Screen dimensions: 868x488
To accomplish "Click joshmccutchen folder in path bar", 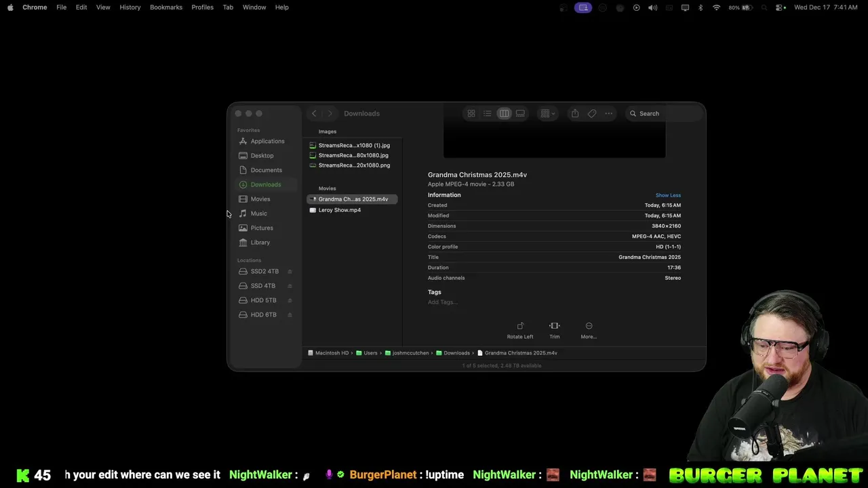I will click(407, 353).
